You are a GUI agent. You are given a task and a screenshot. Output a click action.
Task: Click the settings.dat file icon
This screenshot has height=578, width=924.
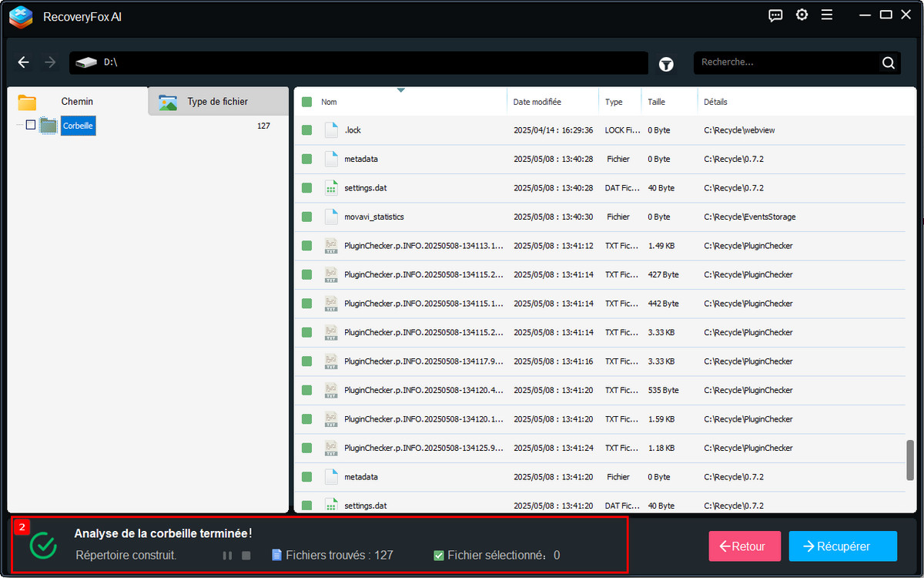coord(331,188)
